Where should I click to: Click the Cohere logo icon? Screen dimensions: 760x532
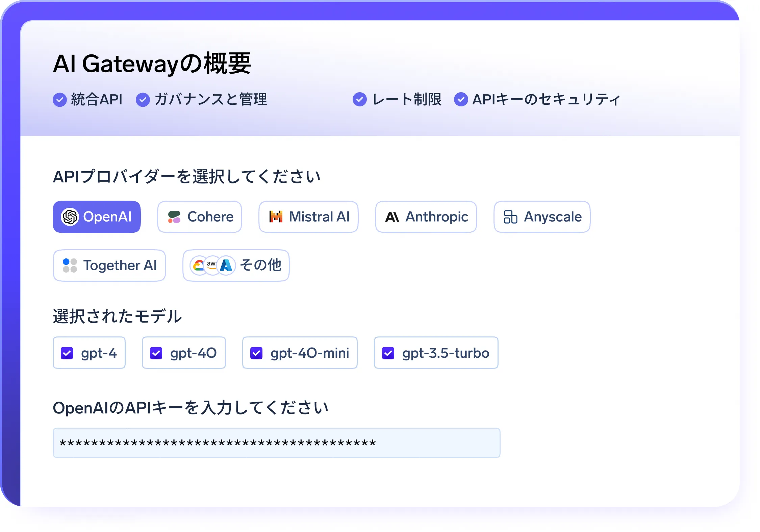pos(174,217)
